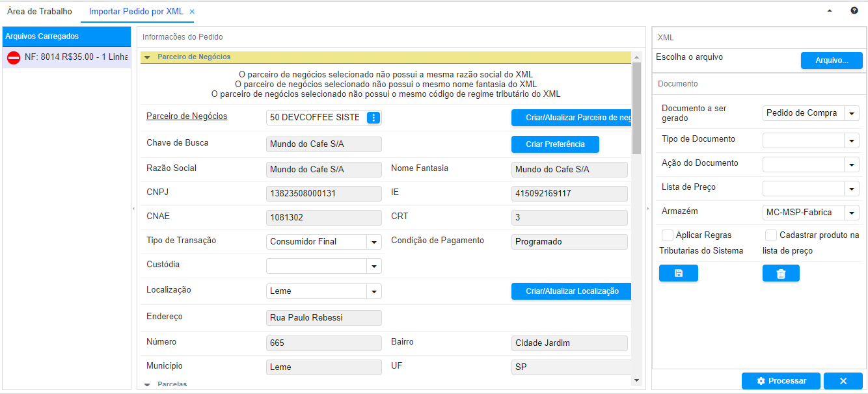Click the save icon in the Documento panel
Screen dimensions: 868x394
679,273
